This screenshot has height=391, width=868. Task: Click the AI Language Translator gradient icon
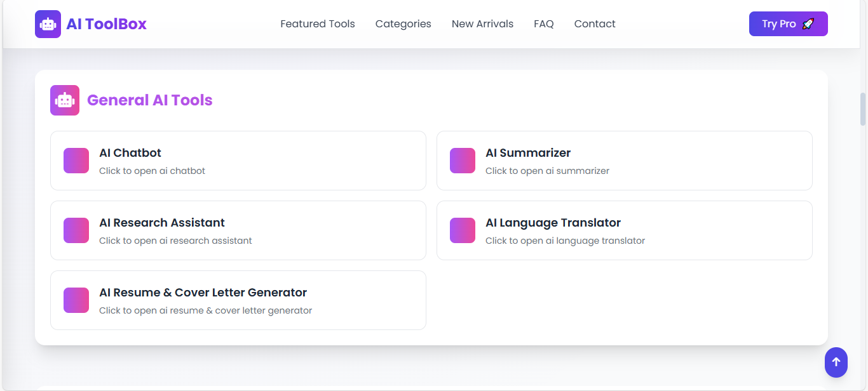pos(463,230)
